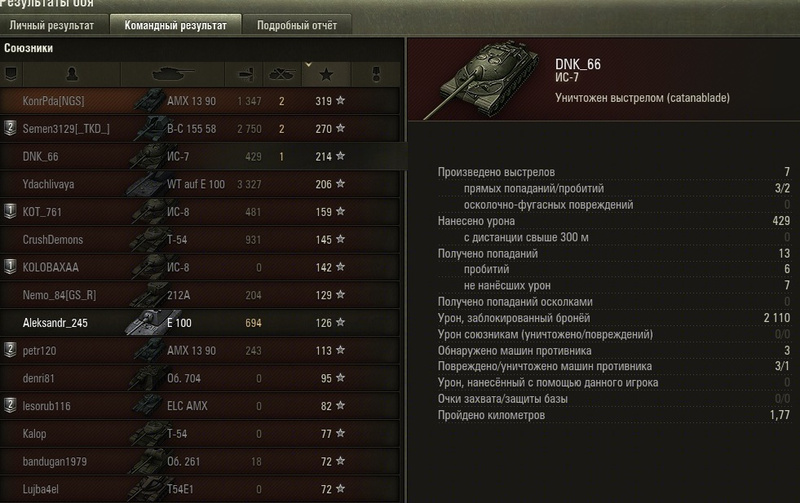Sort by damage dealt shell icon

click(245, 74)
